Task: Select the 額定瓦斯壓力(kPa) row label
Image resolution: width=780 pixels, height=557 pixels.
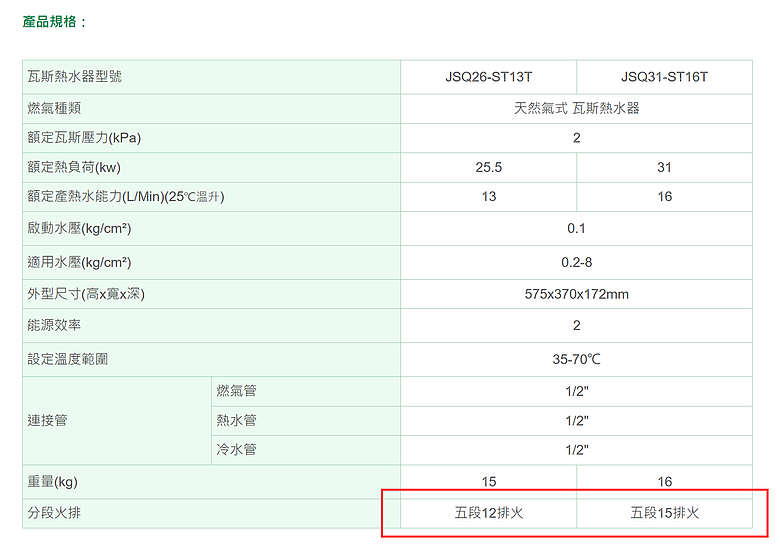Action: tap(84, 138)
